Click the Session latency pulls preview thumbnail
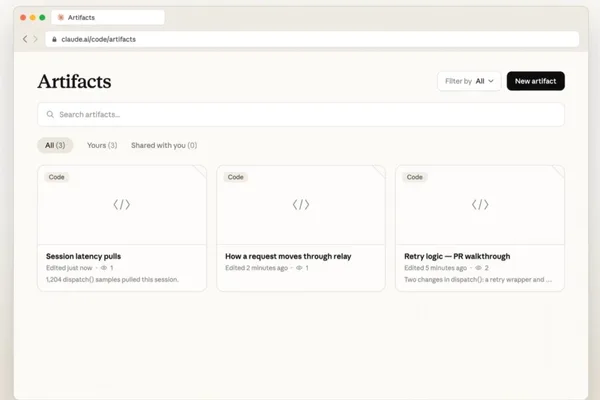 click(x=122, y=205)
